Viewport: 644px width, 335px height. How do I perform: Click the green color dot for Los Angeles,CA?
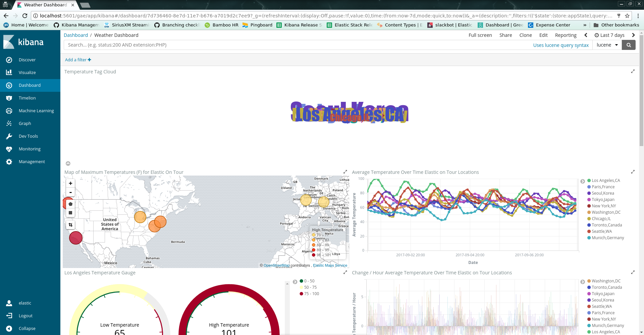589,180
